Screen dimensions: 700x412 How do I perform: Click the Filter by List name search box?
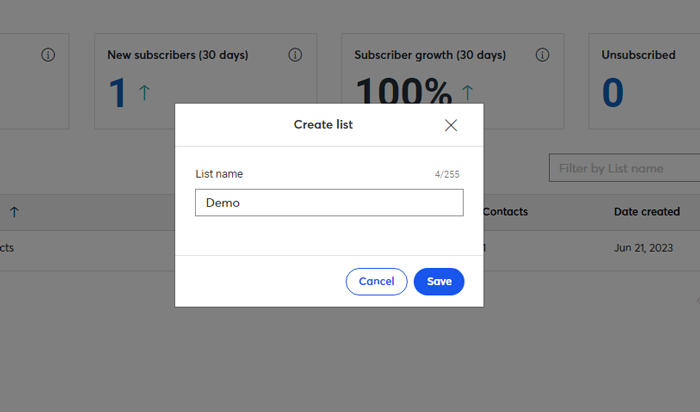tap(624, 168)
